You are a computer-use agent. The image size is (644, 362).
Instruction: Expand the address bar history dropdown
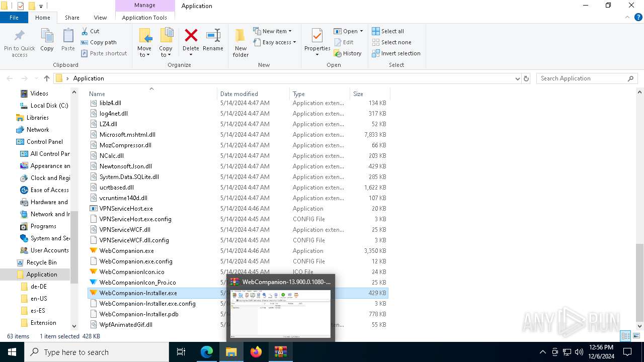click(518, 78)
